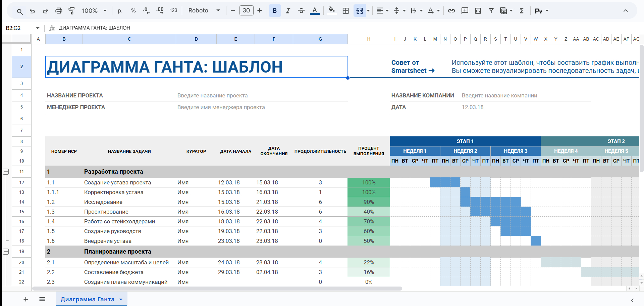Toggle bold formatting

pyautogui.click(x=275, y=11)
